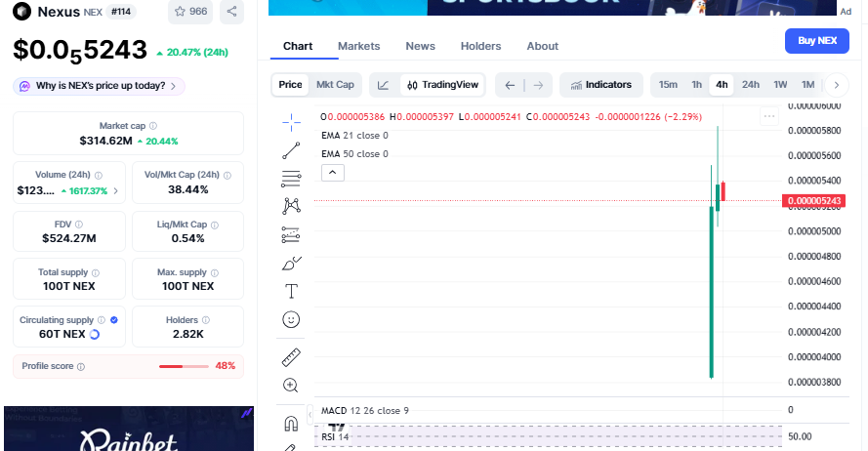Add Nexus to watchlist with star
This screenshot has height=451, width=868.
coord(190,12)
